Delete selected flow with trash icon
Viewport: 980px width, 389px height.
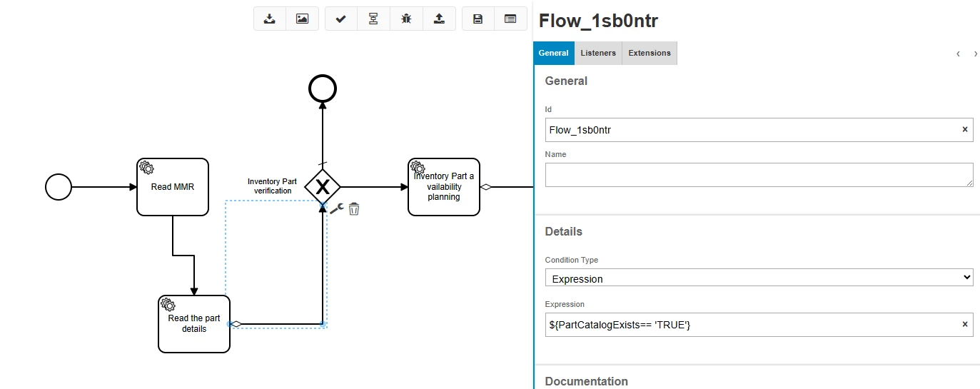click(x=354, y=209)
